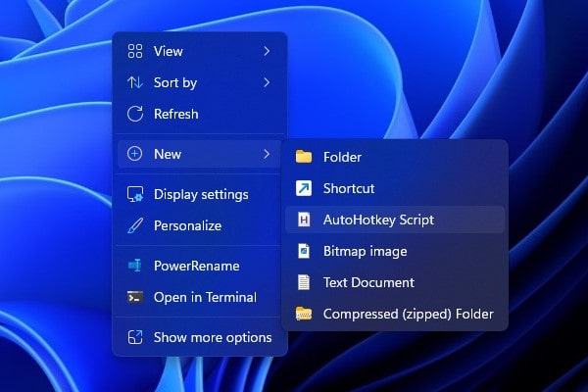The width and height of the screenshot is (588, 392).
Task: Create a new AutoHotkey Script
Action: pyautogui.click(x=395, y=220)
